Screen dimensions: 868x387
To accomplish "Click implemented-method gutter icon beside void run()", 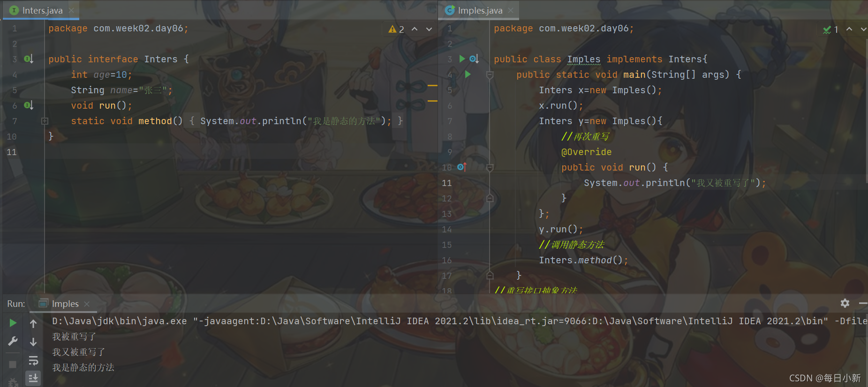I will point(29,105).
